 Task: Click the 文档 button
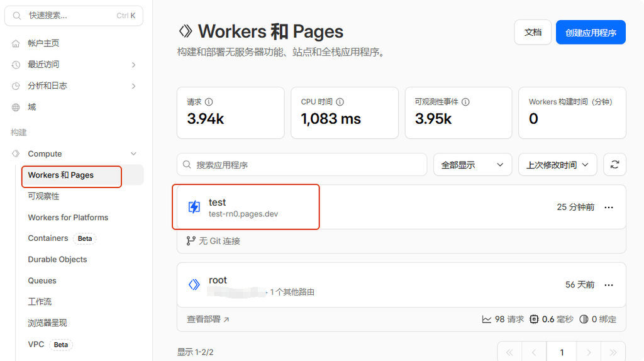point(533,33)
